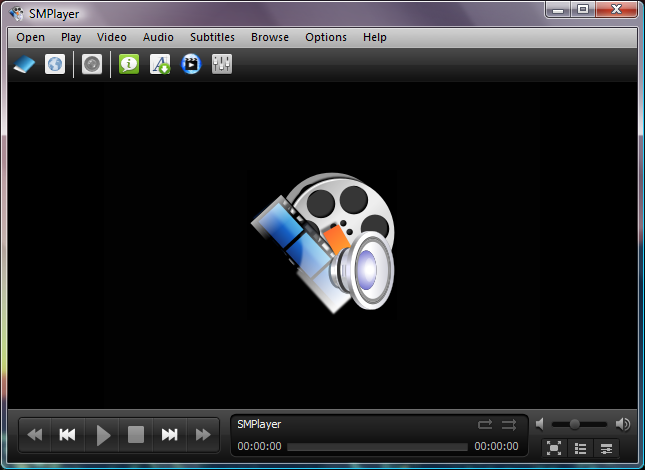Screen dimensions: 645x470
Task: Mute audio with the left speaker icon
Action: pos(540,424)
